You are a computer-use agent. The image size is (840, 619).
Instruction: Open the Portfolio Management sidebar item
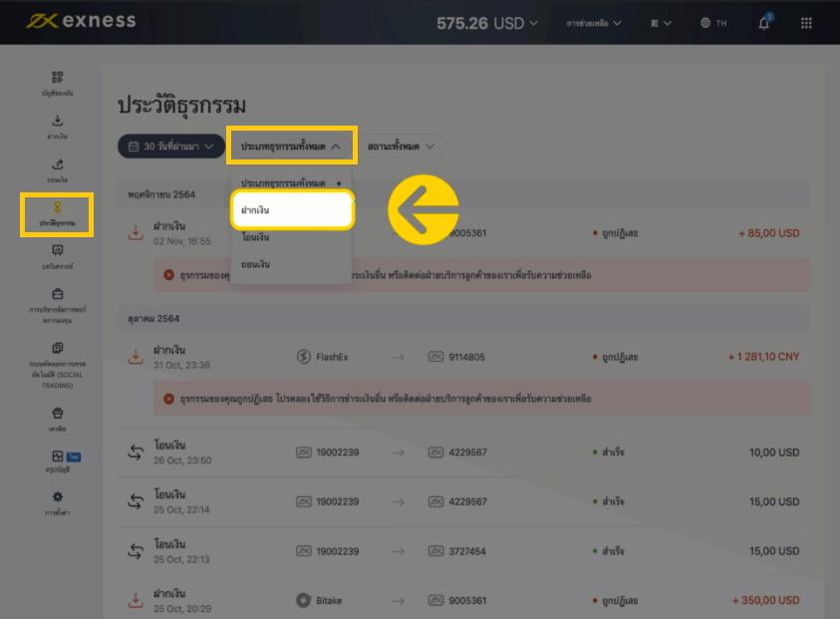55,302
